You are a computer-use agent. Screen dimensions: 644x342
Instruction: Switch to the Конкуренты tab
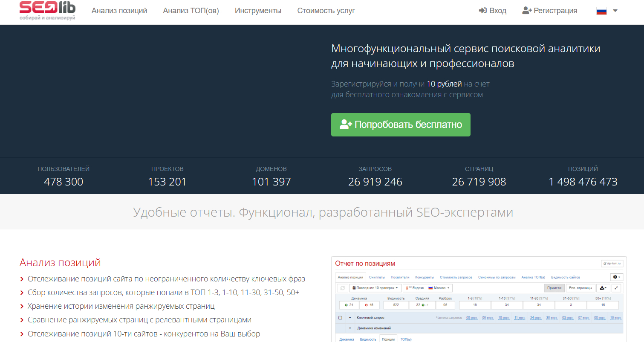click(x=425, y=277)
